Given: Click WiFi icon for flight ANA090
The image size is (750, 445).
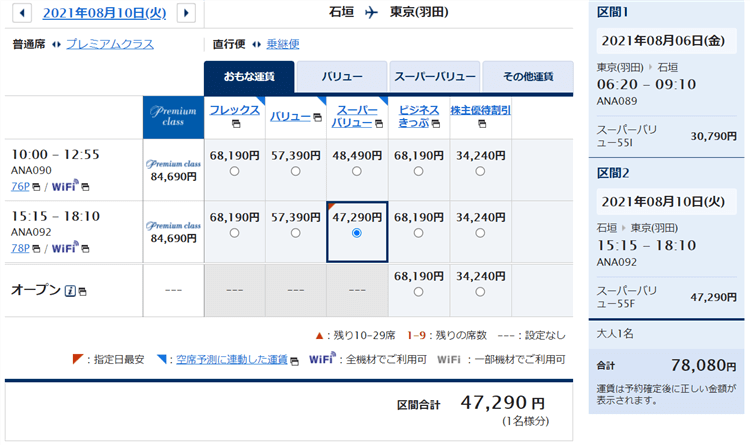Looking at the screenshot, I should [66, 187].
